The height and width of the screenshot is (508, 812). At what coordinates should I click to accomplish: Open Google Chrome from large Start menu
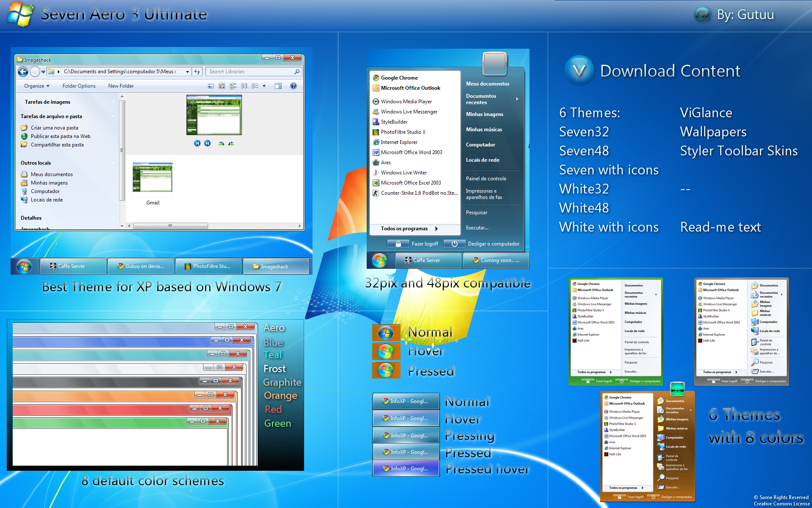click(x=395, y=78)
